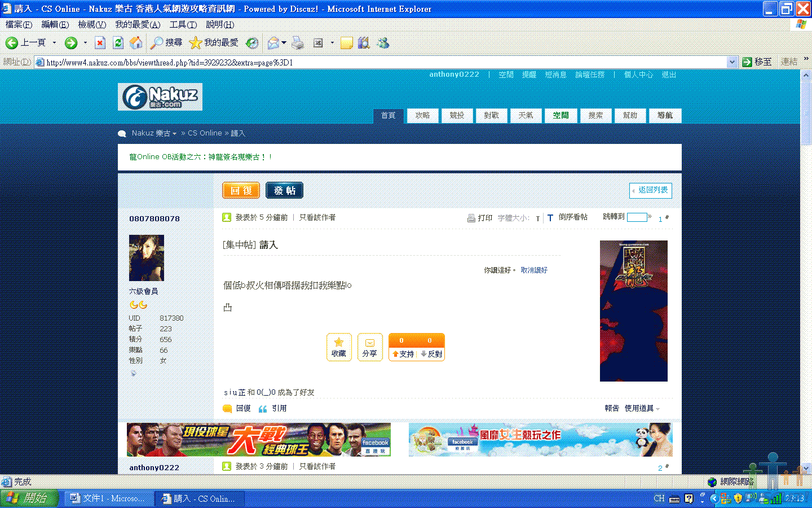
Task: Expand the 使用道具 dropdown
Action: [642, 409]
